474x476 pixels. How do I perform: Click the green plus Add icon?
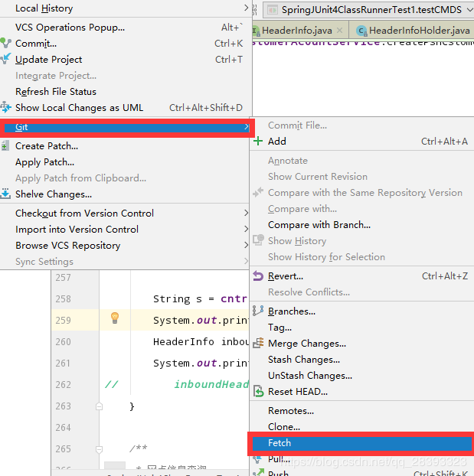[258, 142]
